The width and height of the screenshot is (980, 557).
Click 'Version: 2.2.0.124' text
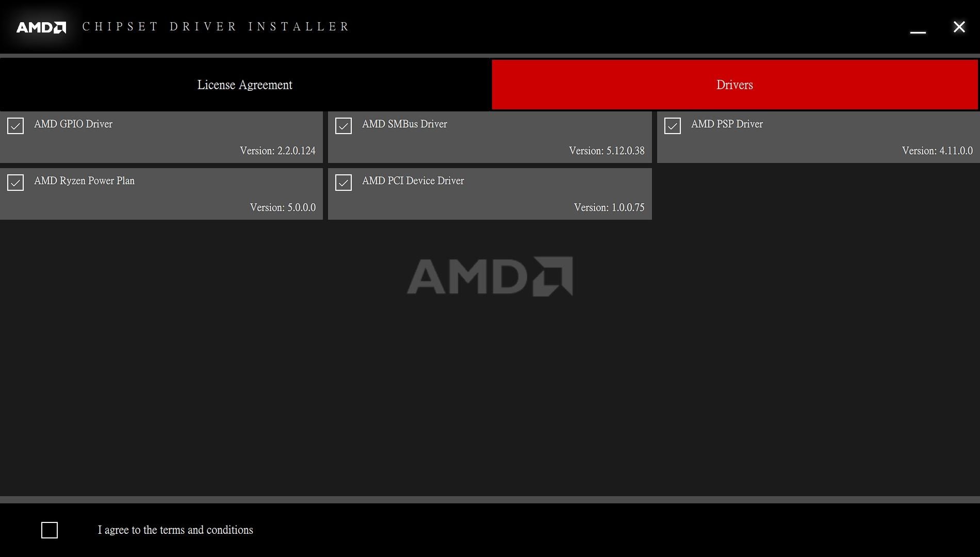277,151
